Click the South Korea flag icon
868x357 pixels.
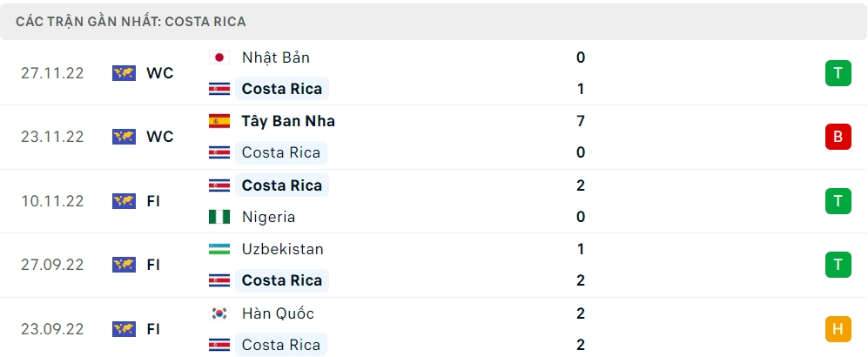pyautogui.click(x=219, y=313)
